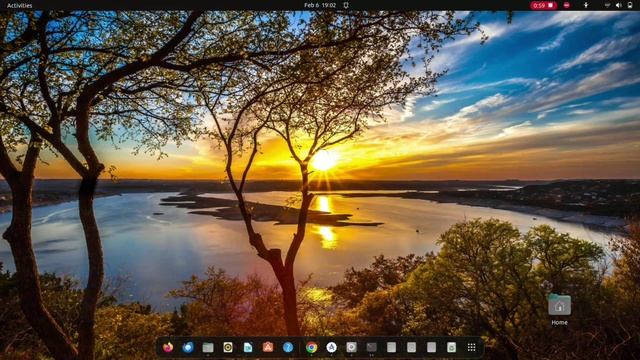Open the Trash icon in the dock
640x360 pixels.
click(451, 347)
